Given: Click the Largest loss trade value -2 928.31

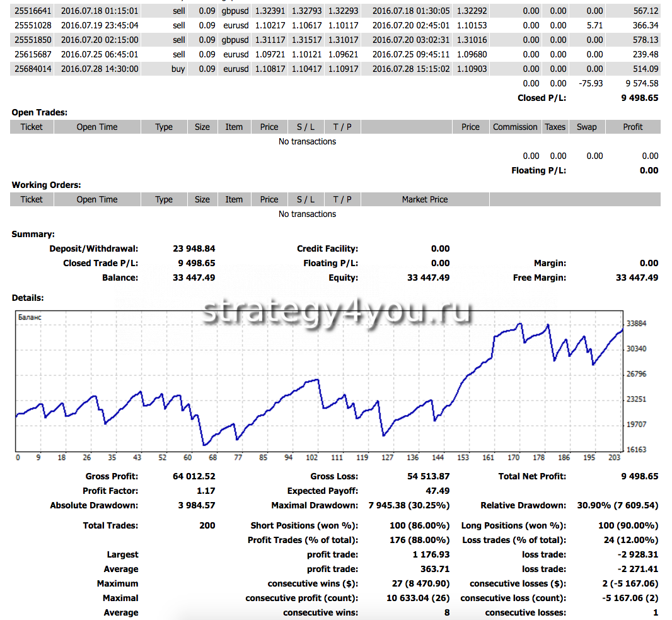Looking at the screenshot, I should (x=637, y=554).
